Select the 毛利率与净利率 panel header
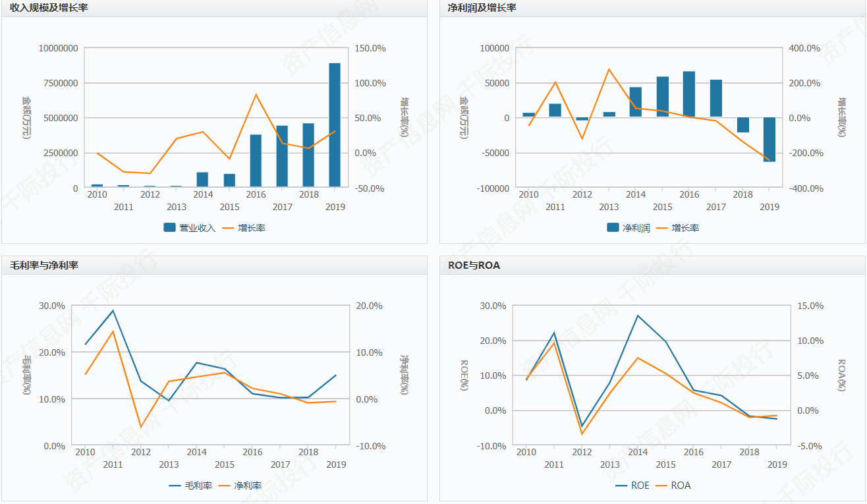Viewport: 867px width, 504px height. point(44,266)
